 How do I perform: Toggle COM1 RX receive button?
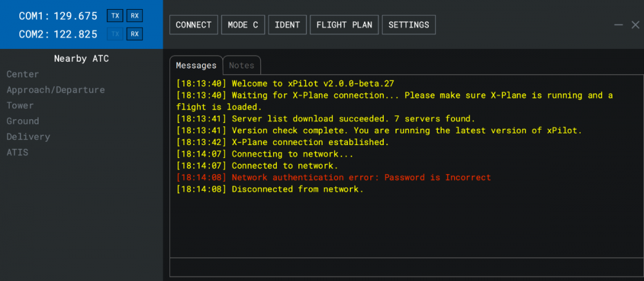tap(135, 15)
